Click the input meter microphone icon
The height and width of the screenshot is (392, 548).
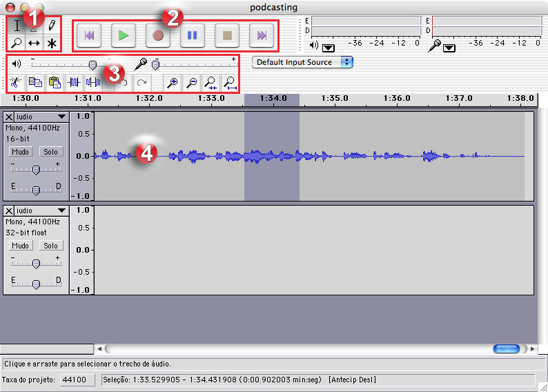434,46
